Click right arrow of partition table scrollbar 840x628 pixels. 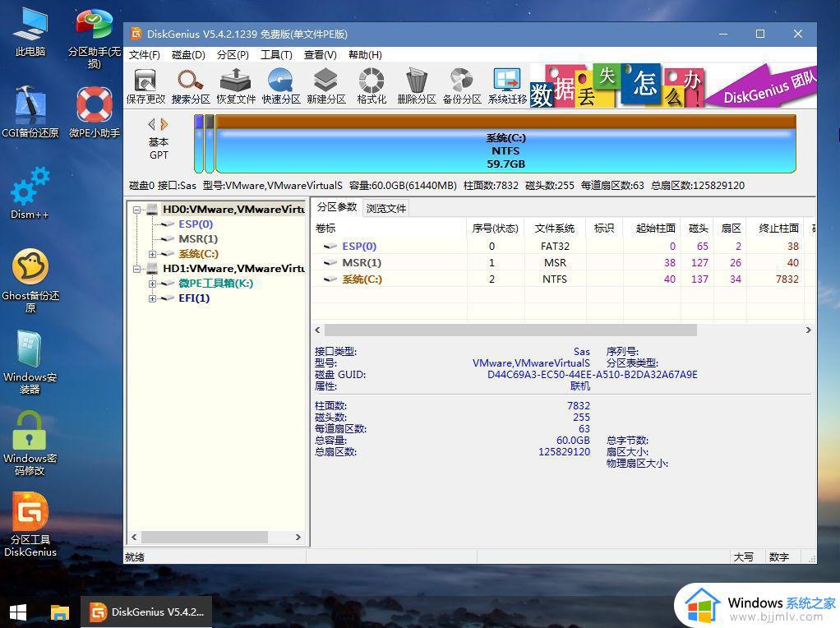coord(809,330)
